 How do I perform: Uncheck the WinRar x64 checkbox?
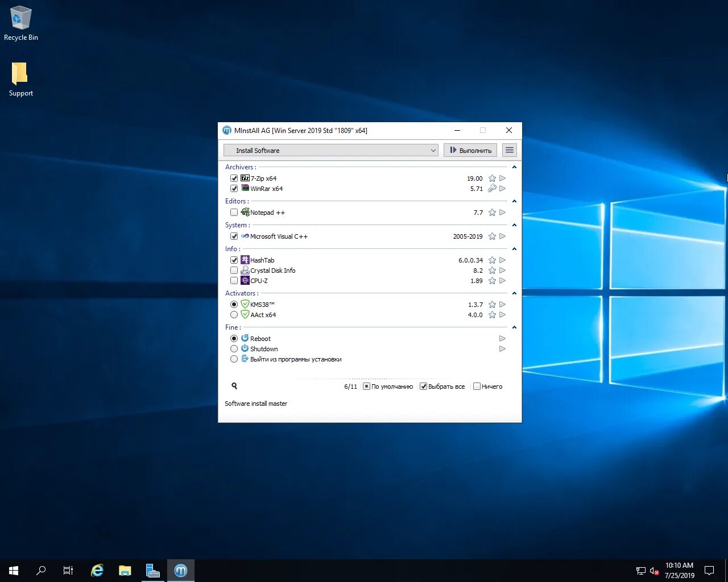coord(234,189)
